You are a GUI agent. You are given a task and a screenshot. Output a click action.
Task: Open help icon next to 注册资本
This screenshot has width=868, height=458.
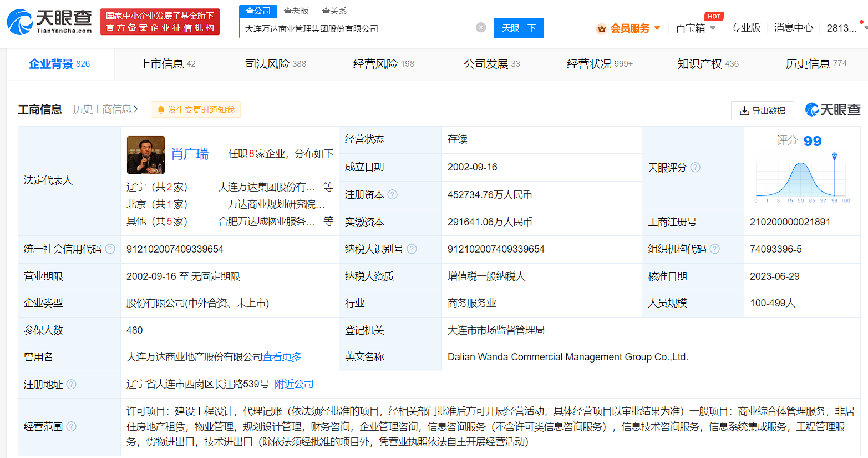[392, 194]
